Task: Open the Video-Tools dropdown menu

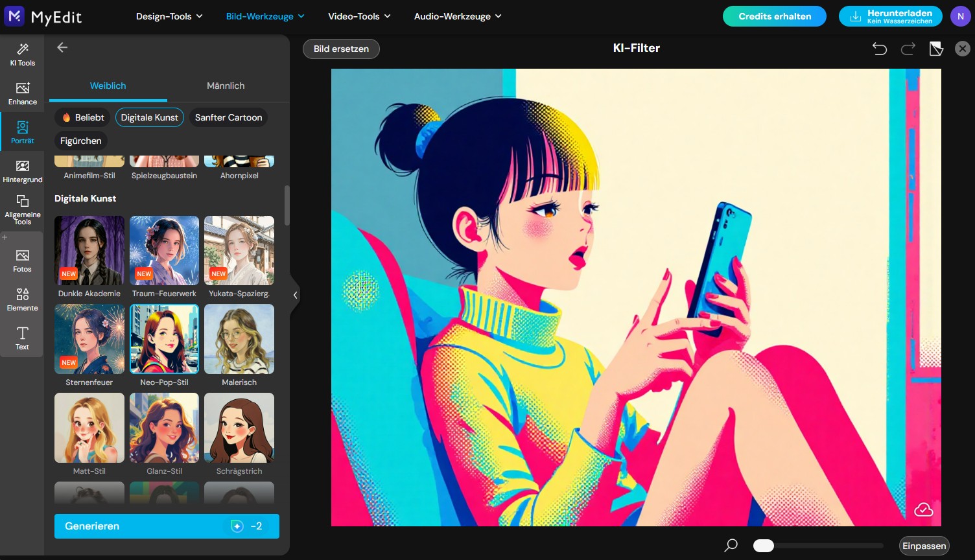Action: click(x=358, y=16)
